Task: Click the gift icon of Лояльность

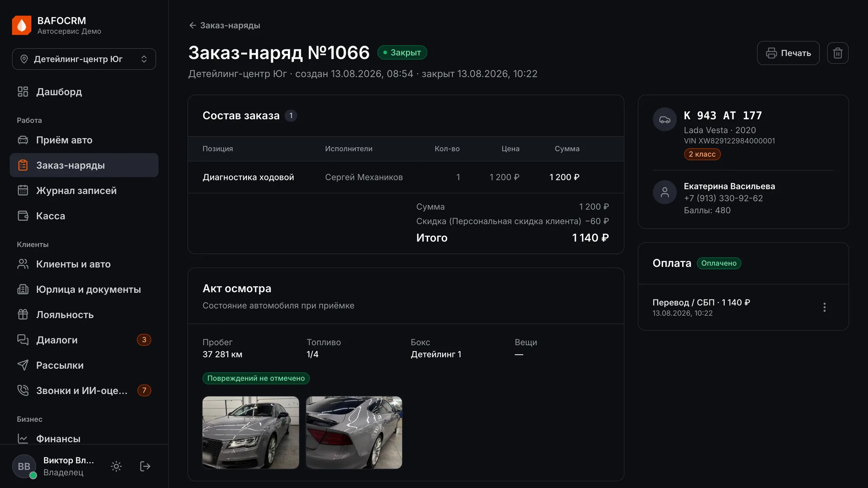Action: pos(23,315)
